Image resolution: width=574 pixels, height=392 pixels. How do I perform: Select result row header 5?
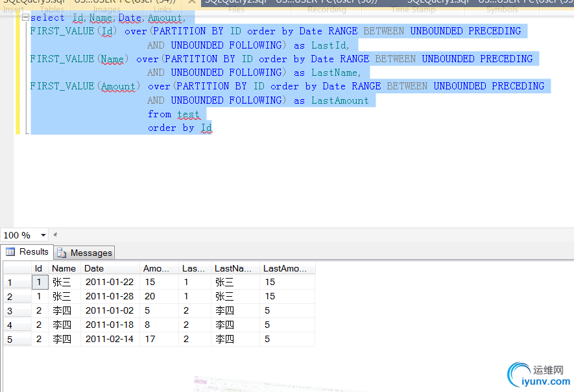click(18, 340)
